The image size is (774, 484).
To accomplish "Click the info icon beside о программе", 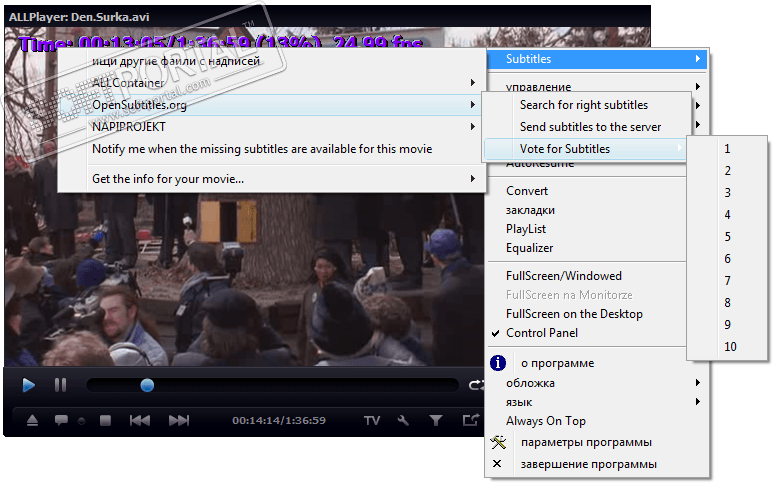I will 498,363.
